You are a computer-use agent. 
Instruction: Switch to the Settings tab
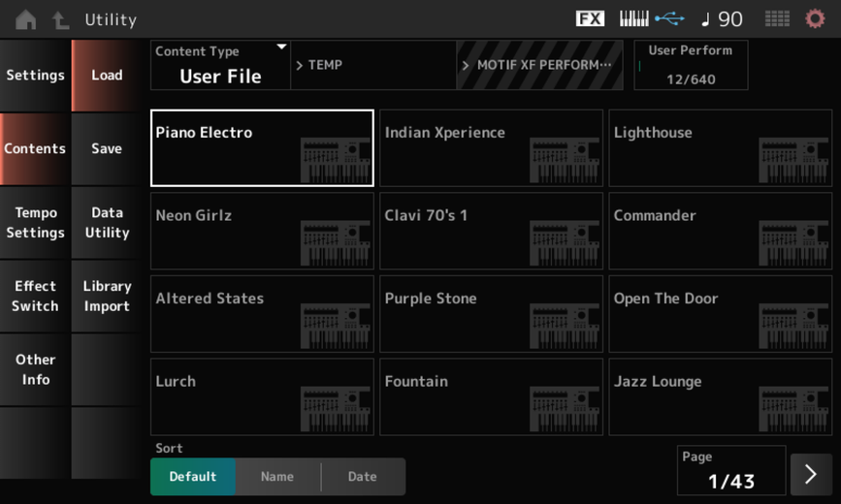(35, 76)
